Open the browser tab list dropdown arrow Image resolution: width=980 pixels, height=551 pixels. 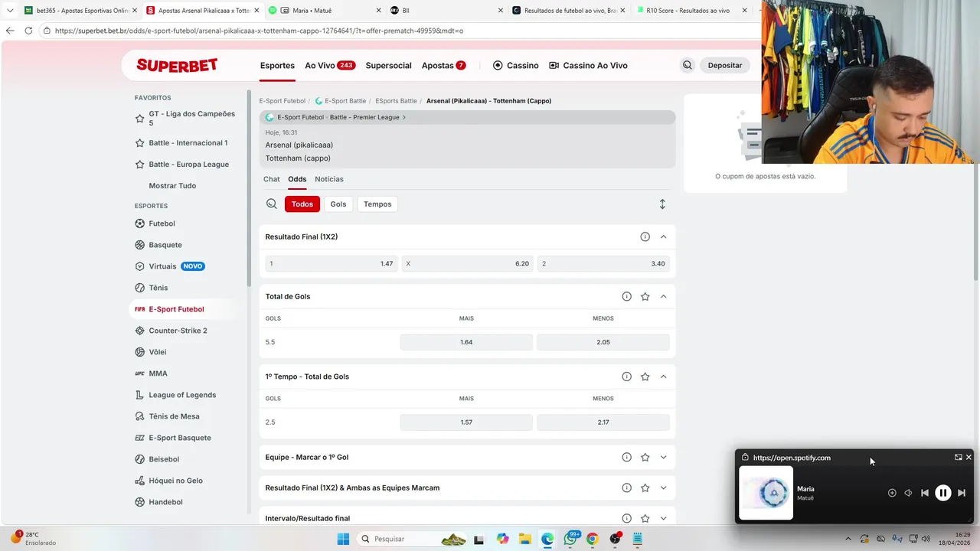point(10,11)
